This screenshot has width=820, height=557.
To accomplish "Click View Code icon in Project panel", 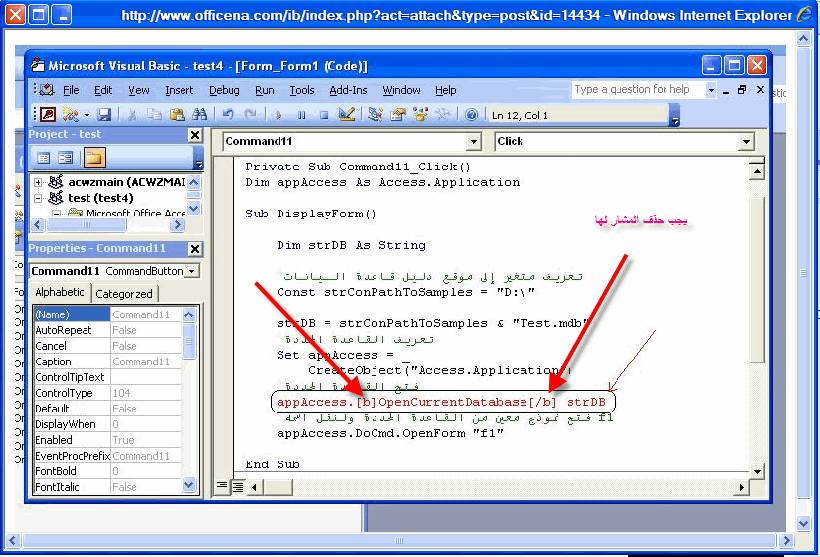I will (44, 157).
